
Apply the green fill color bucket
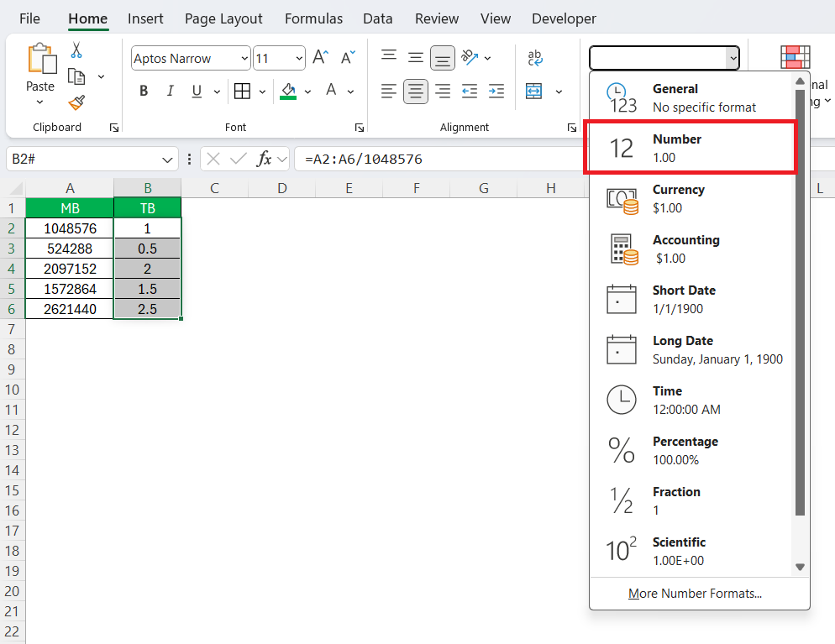288,91
